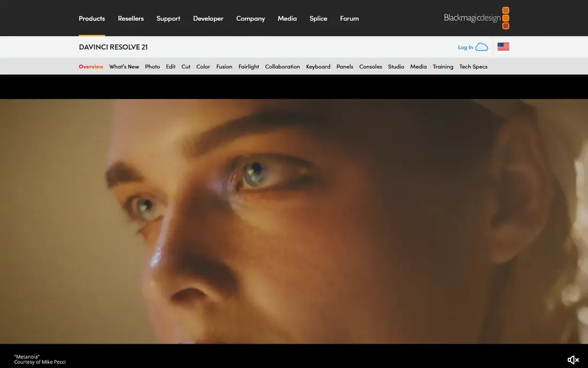Select the Overview tab
Image resolution: width=588 pixels, height=368 pixels.
[91, 67]
